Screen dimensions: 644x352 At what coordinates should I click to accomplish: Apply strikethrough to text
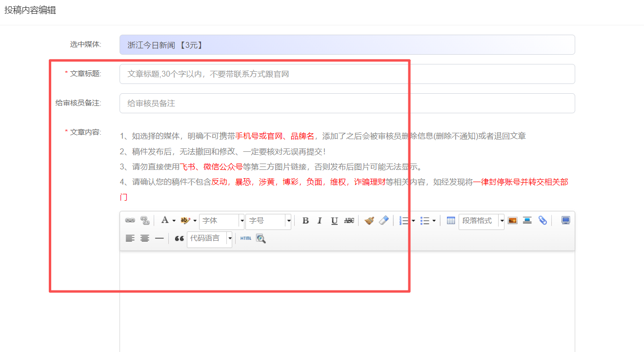pyautogui.click(x=349, y=221)
